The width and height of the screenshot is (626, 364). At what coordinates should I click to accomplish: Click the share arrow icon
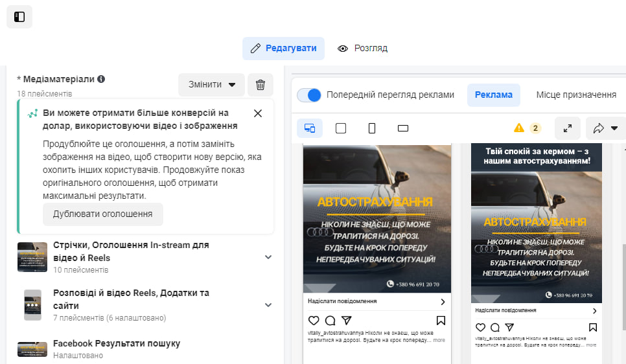click(x=598, y=128)
